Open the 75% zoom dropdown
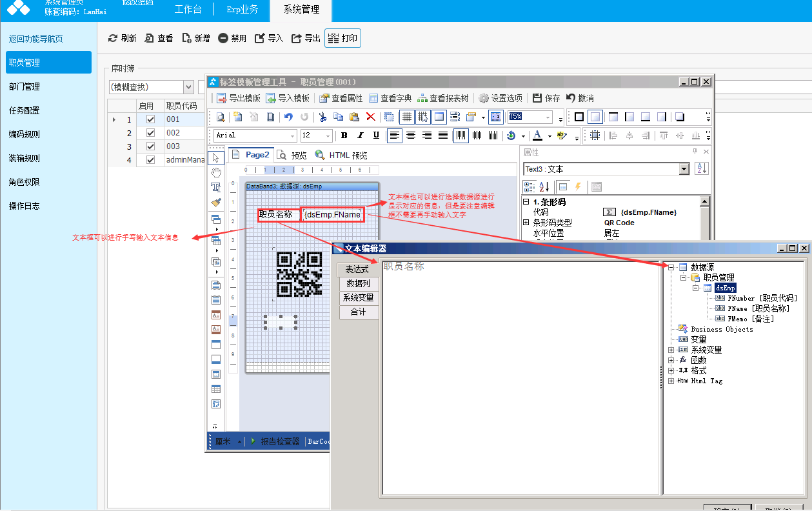The width and height of the screenshot is (812, 511). [x=549, y=117]
